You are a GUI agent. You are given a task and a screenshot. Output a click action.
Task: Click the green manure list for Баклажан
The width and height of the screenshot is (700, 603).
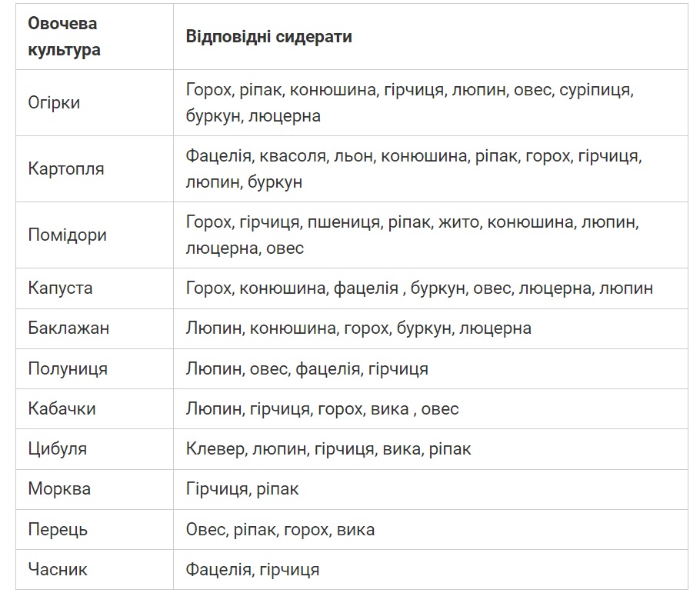point(358,328)
